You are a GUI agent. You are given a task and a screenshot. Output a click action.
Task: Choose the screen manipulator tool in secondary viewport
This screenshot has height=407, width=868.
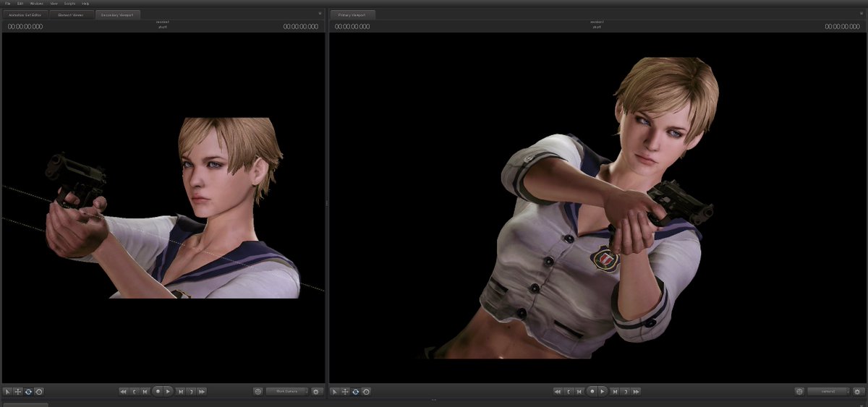[38, 391]
